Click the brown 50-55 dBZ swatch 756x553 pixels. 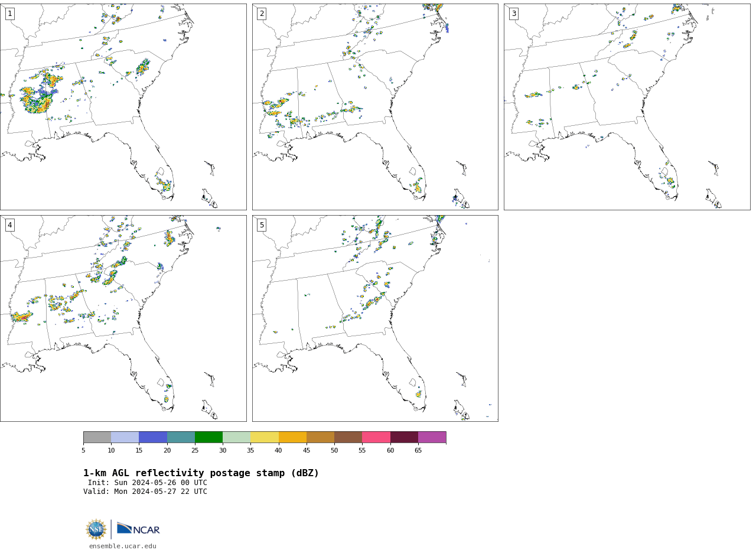348,437
